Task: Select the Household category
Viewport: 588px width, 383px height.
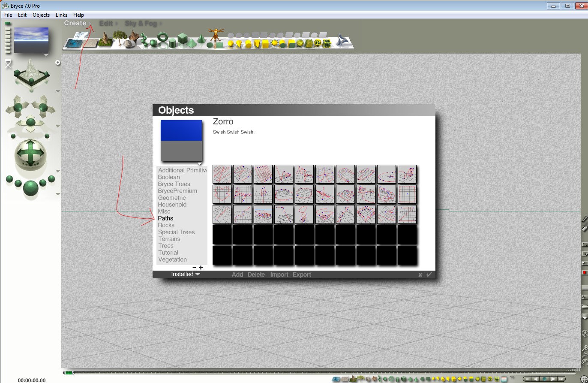Action: (172, 205)
